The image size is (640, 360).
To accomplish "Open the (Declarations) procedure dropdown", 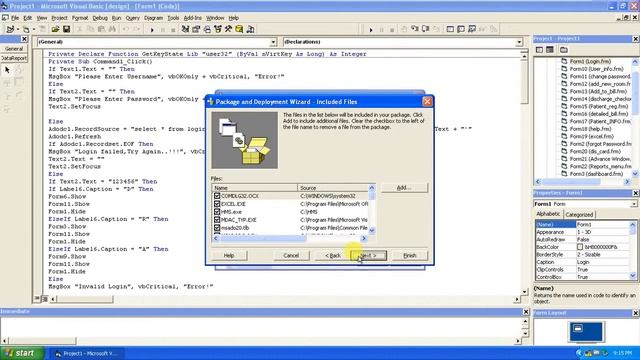I will 519,42.
